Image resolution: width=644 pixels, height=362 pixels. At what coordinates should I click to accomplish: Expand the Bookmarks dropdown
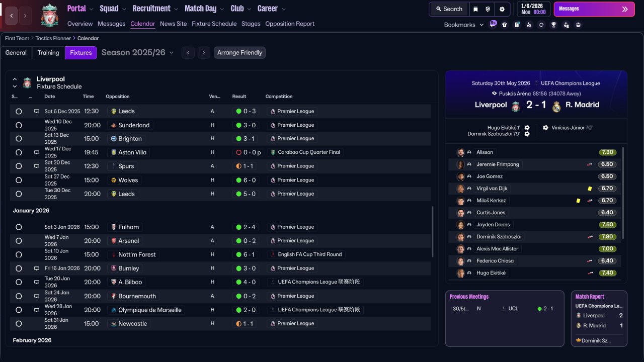click(464, 25)
